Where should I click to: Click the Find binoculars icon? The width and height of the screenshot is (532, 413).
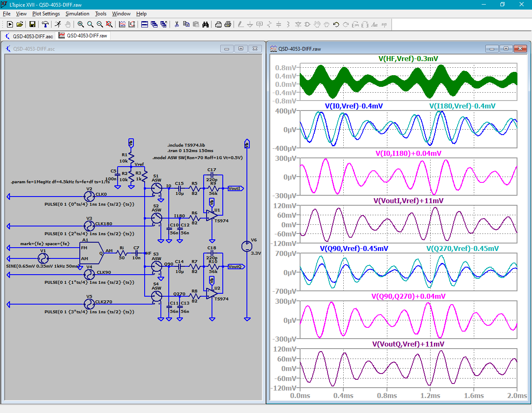click(205, 25)
